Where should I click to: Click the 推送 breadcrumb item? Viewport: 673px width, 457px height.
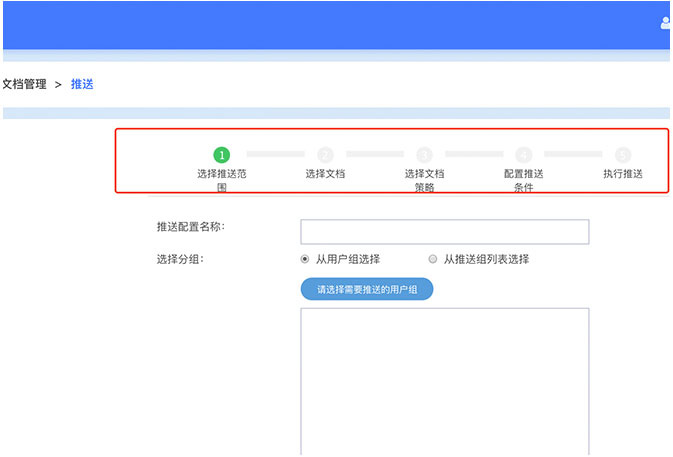82,84
